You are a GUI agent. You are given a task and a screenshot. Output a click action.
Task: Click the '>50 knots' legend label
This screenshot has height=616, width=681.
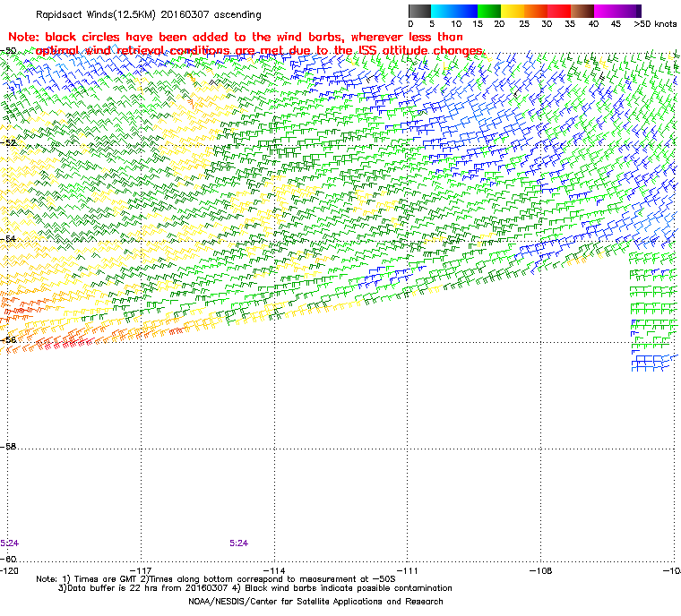coord(655,24)
